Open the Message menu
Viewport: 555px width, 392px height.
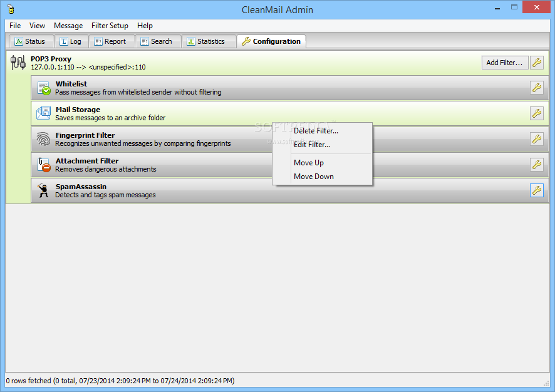[x=68, y=26]
